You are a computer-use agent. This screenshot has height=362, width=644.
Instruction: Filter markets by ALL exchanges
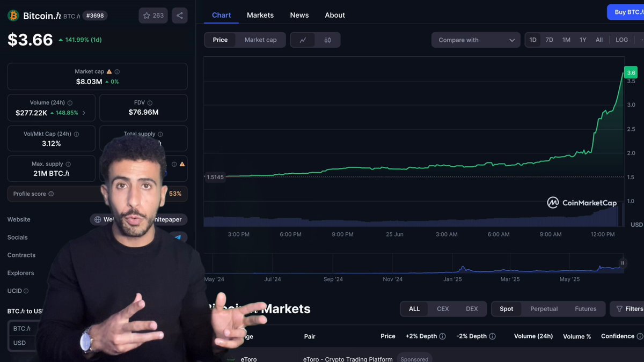tap(414, 309)
